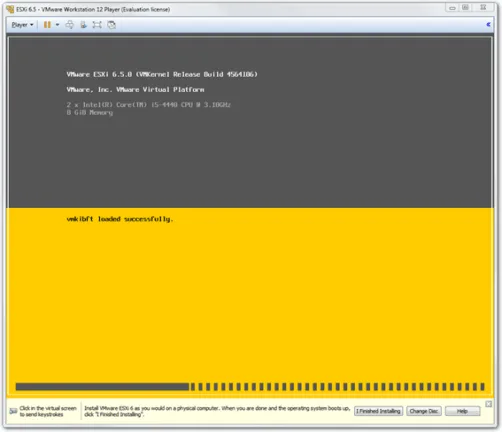502x432 pixels.
Task: Click the removable devices toolbar icon
Action: pos(83,25)
